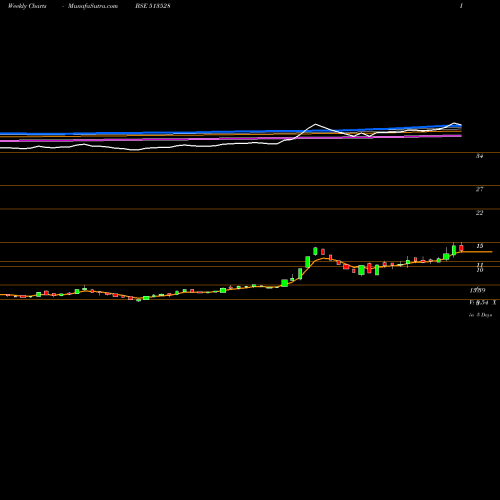Image resolution: width=500 pixels, height=500 pixels.
Task: Click the tallest green candlestick near the chart peak
Action: coord(308,262)
